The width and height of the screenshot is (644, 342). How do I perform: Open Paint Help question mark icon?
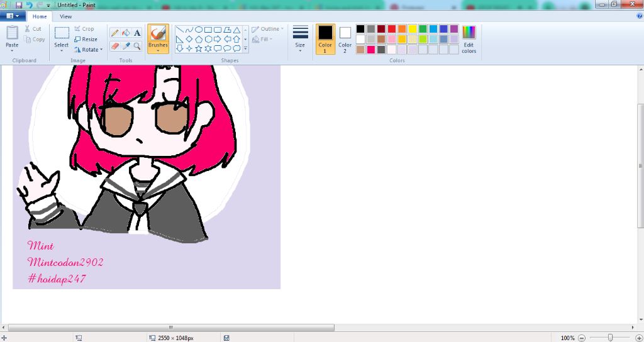coord(640,16)
